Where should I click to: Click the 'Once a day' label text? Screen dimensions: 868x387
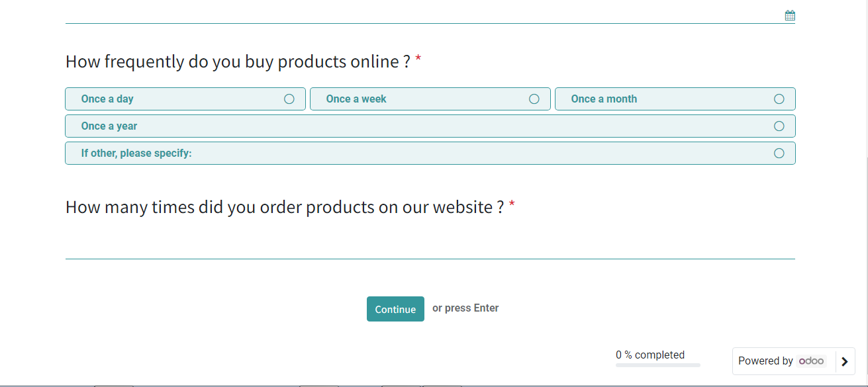coord(107,99)
